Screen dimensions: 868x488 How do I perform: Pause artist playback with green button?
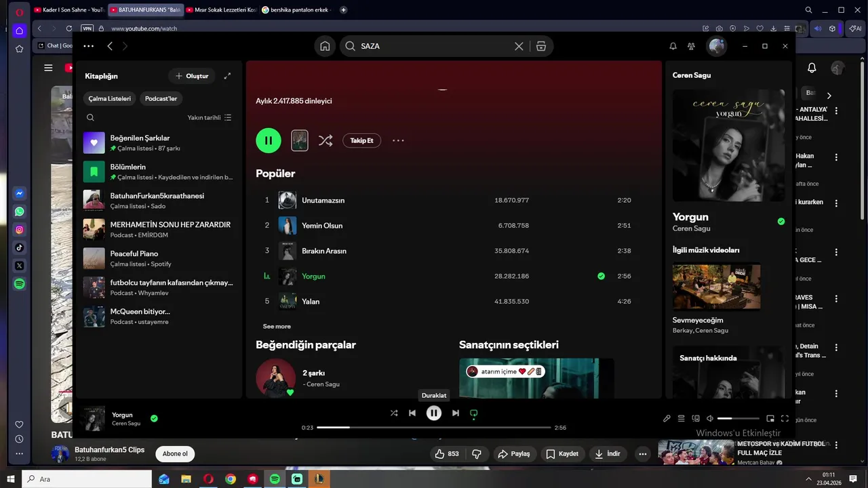click(x=269, y=140)
